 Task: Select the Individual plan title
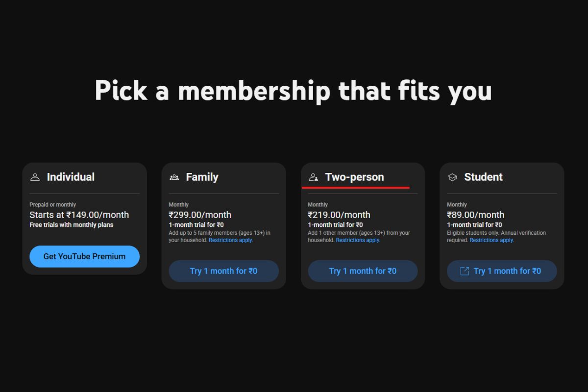(x=71, y=177)
